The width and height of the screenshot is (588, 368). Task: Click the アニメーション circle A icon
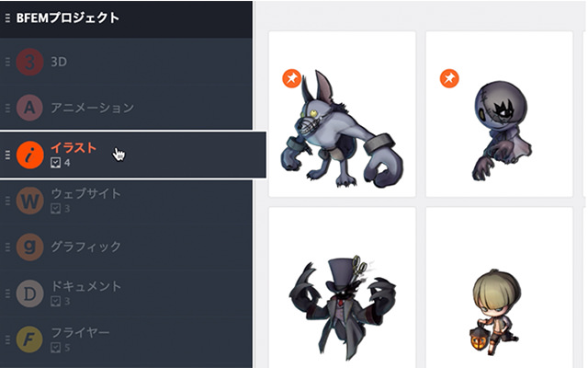coord(29,108)
